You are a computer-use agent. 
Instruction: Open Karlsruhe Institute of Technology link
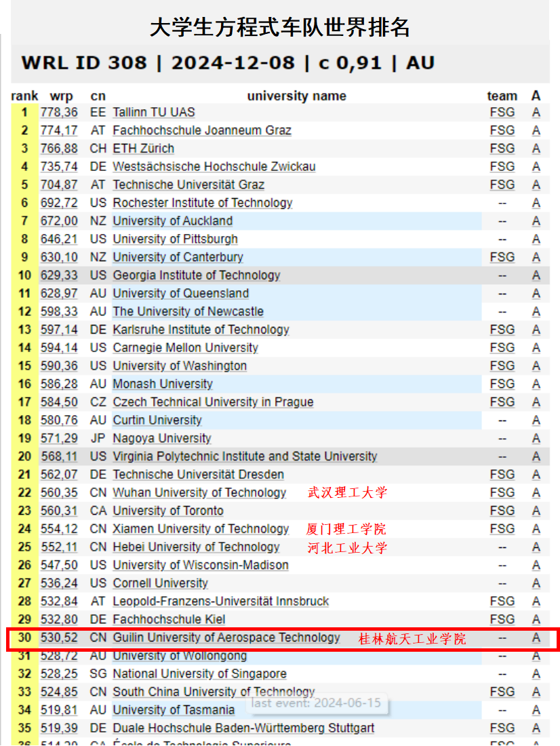(201, 330)
